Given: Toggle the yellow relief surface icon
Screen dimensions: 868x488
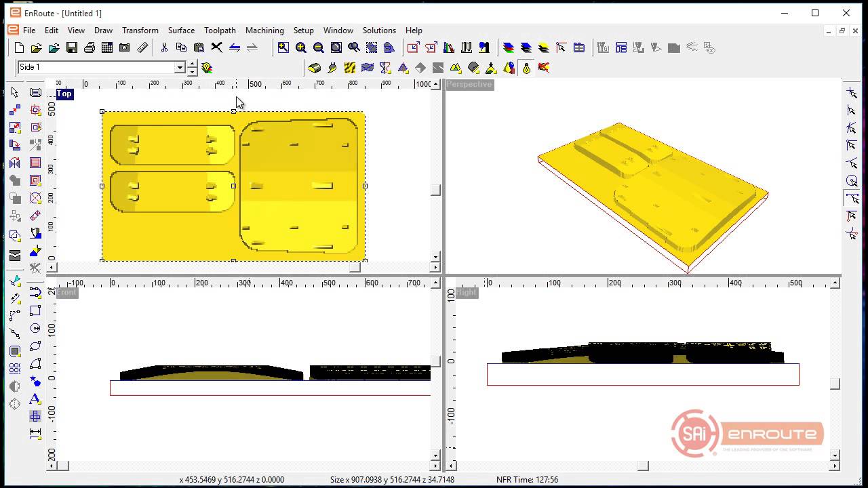Looking at the screenshot, I should point(315,68).
